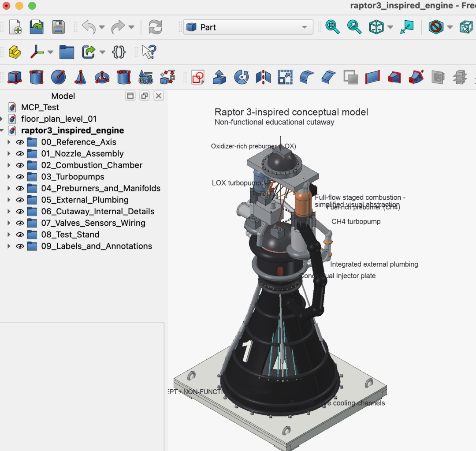The width and height of the screenshot is (476, 451).
Task: Click the 'CH4 turbopump' label in viewport
Action: [x=356, y=221]
